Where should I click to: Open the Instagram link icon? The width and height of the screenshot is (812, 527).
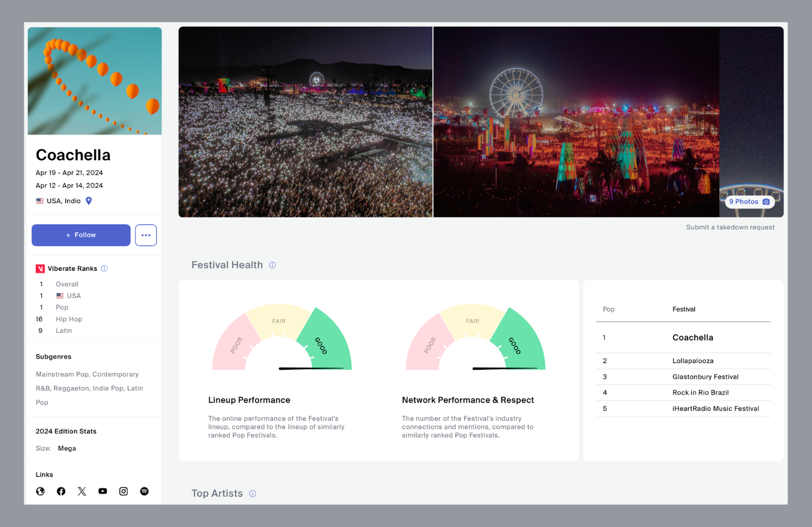(x=124, y=492)
